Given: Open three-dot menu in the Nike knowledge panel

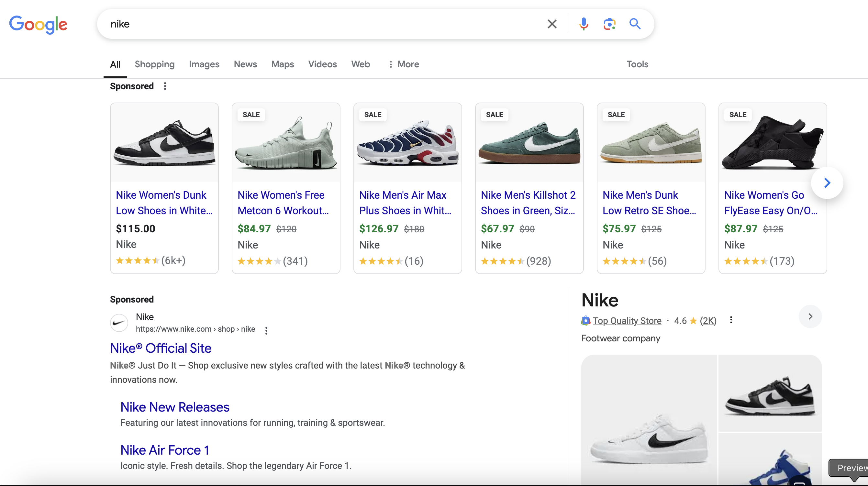Looking at the screenshot, I should click(730, 320).
